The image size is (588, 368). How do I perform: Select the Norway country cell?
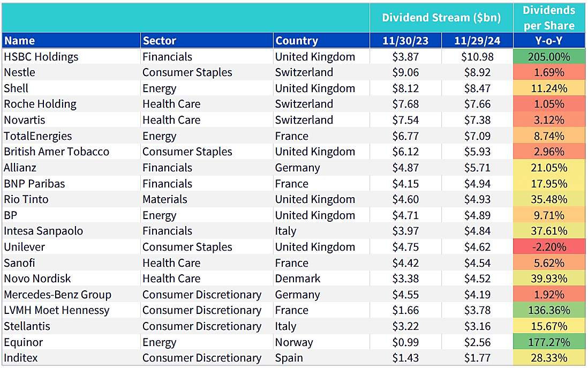click(x=294, y=342)
